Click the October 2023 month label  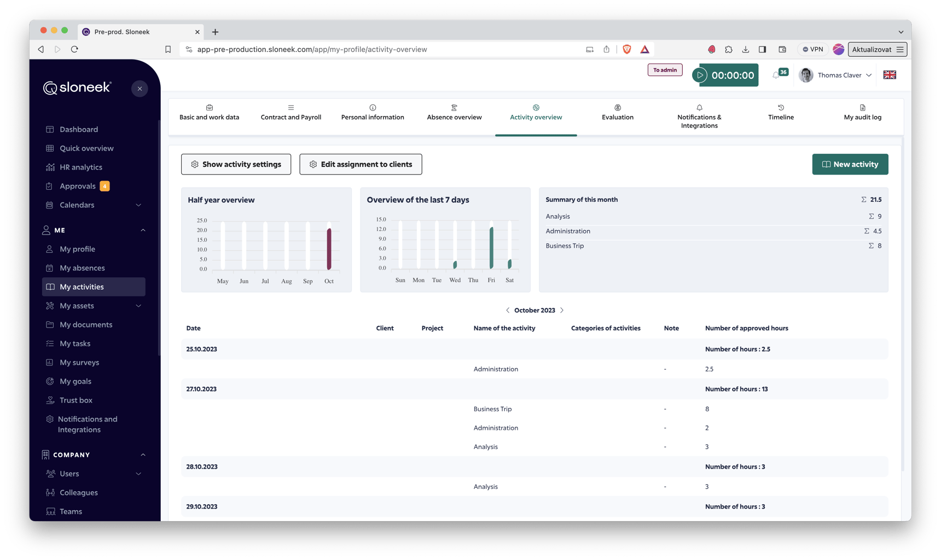(535, 310)
